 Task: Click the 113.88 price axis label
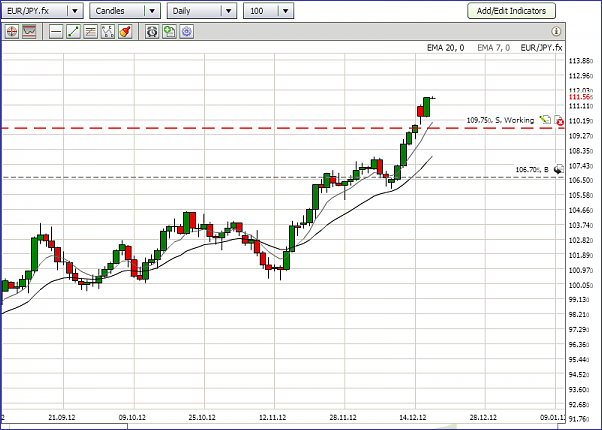(580, 61)
